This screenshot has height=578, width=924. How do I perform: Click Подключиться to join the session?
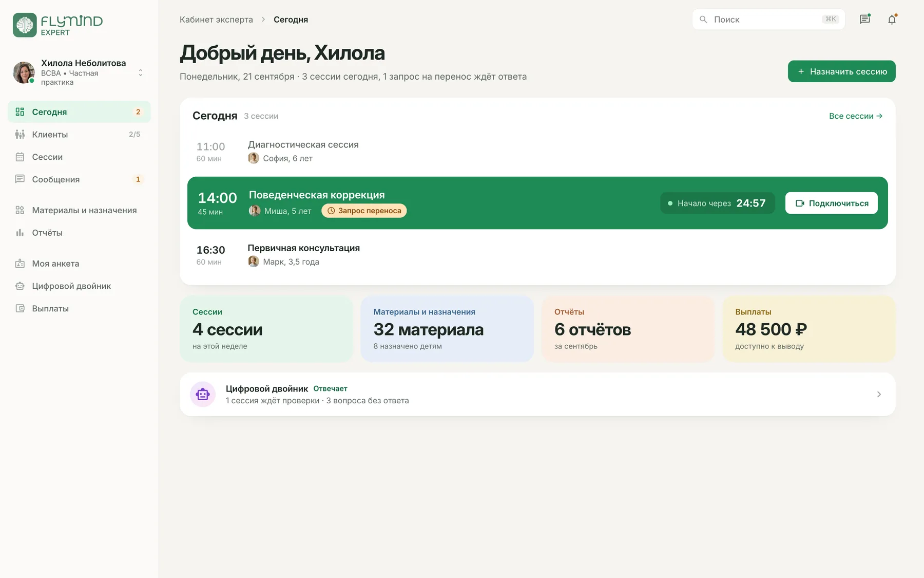832,203
